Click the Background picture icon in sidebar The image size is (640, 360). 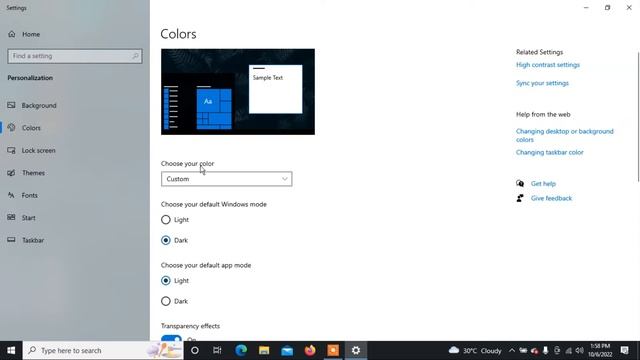click(11, 105)
